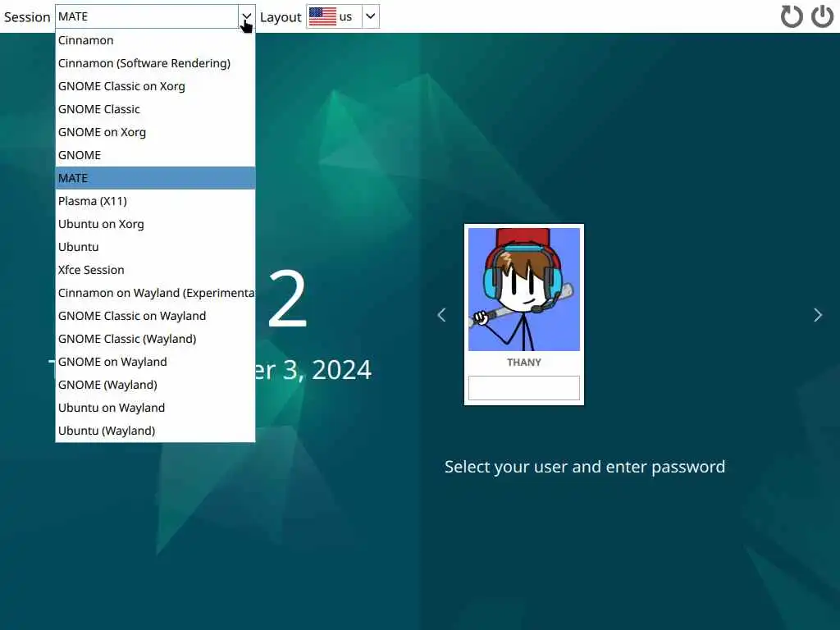Select Cinnamon (Software Rendering) session
This screenshot has height=630, width=840.
(x=155, y=63)
